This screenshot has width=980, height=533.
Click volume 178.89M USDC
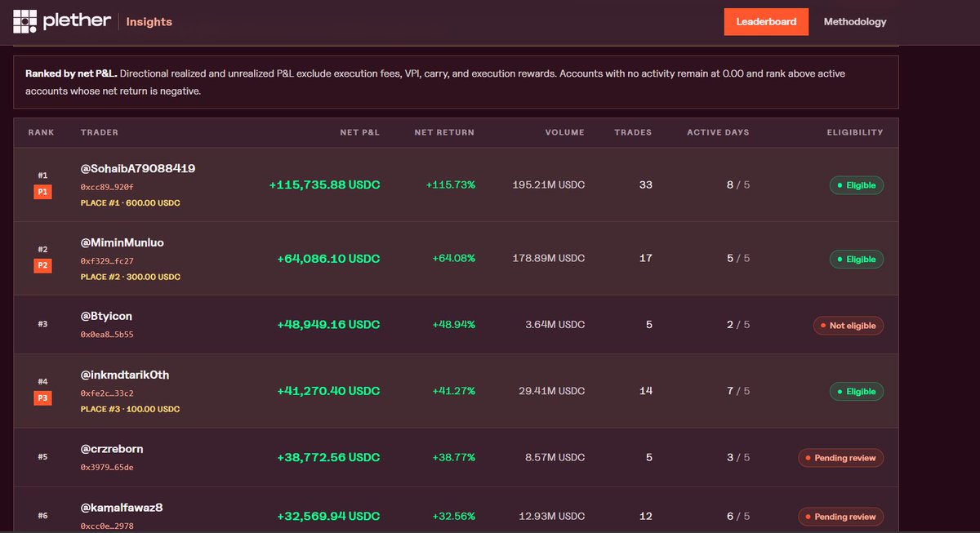pos(548,259)
